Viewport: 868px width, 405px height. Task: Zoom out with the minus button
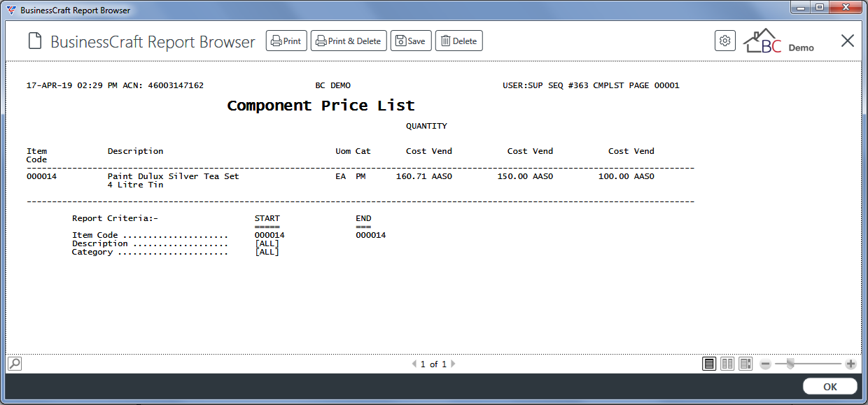[x=766, y=364]
